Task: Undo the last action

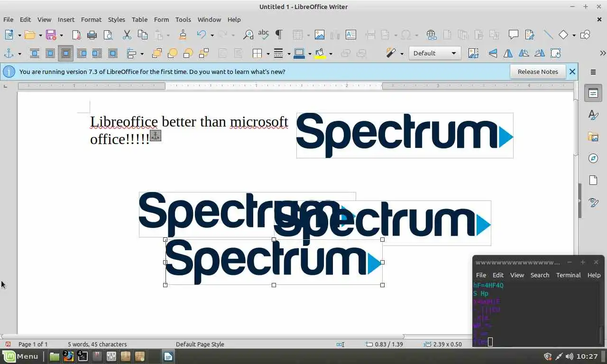Action: [202, 35]
